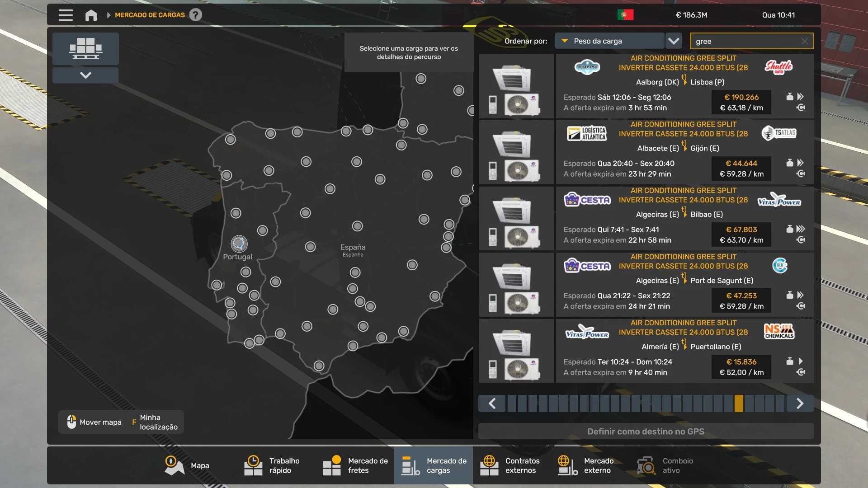This screenshot has width=868, height=488.
Task: Open the hamburger main menu
Action: [x=66, y=15]
